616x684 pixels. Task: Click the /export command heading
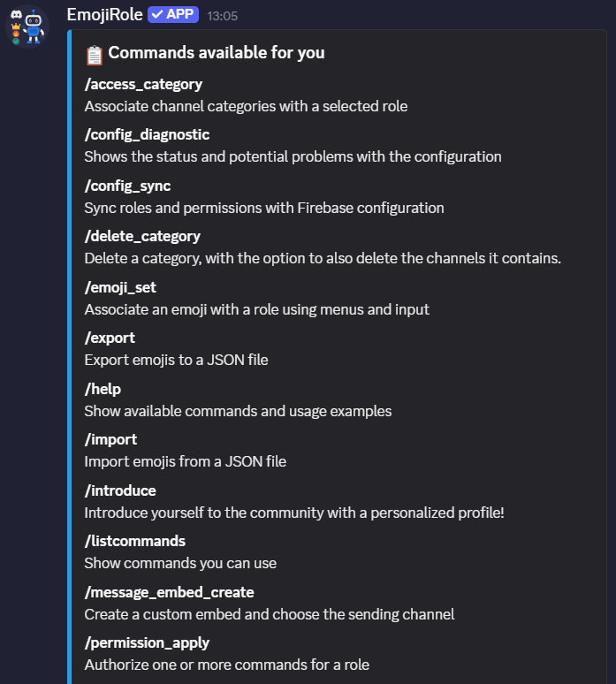pyautogui.click(x=110, y=338)
